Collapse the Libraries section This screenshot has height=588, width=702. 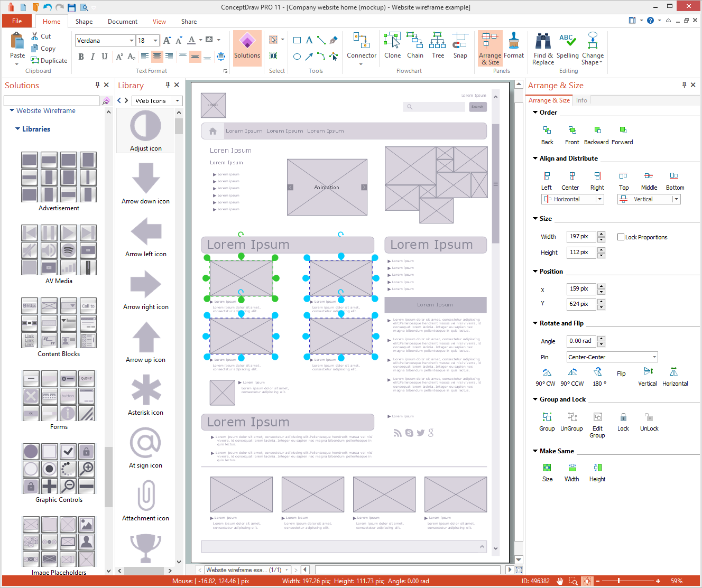[x=17, y=128]
